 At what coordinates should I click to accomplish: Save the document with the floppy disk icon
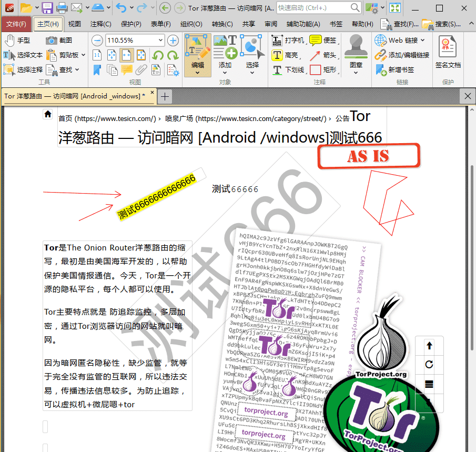tap(47, 8)
